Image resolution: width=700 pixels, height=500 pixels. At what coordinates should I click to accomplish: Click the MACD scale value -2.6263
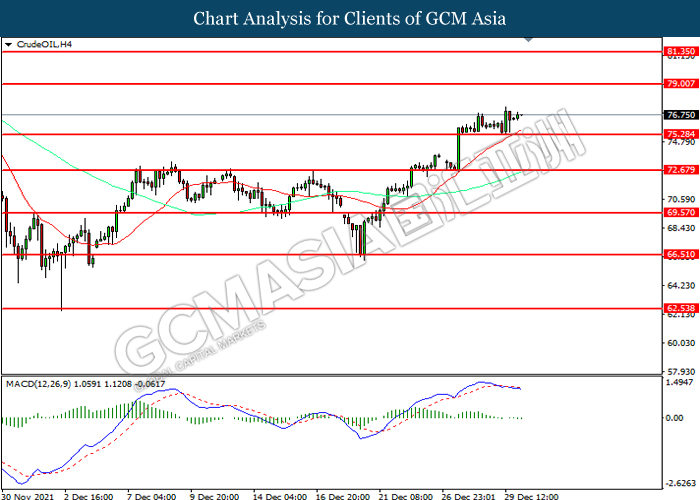[x=680, y=483]
